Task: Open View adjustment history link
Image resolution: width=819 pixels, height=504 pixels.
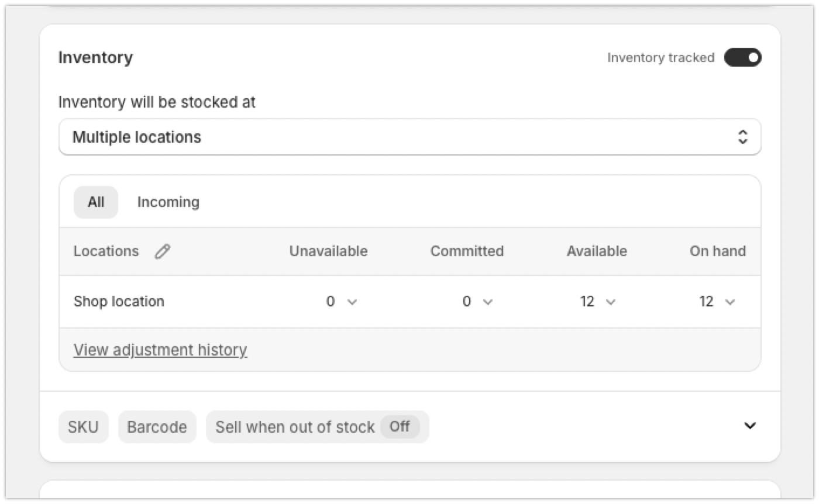Action: [x=160, y=350]
